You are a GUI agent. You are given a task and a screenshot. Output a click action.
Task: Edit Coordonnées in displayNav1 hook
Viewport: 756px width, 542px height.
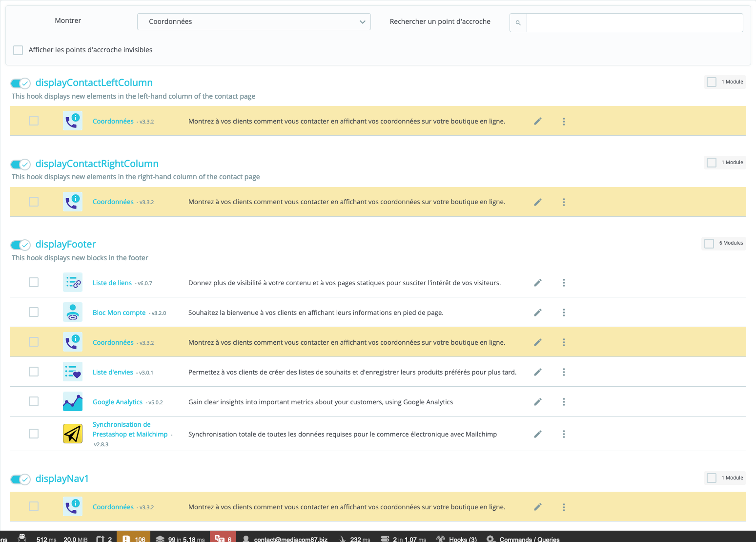pos(538,507)
